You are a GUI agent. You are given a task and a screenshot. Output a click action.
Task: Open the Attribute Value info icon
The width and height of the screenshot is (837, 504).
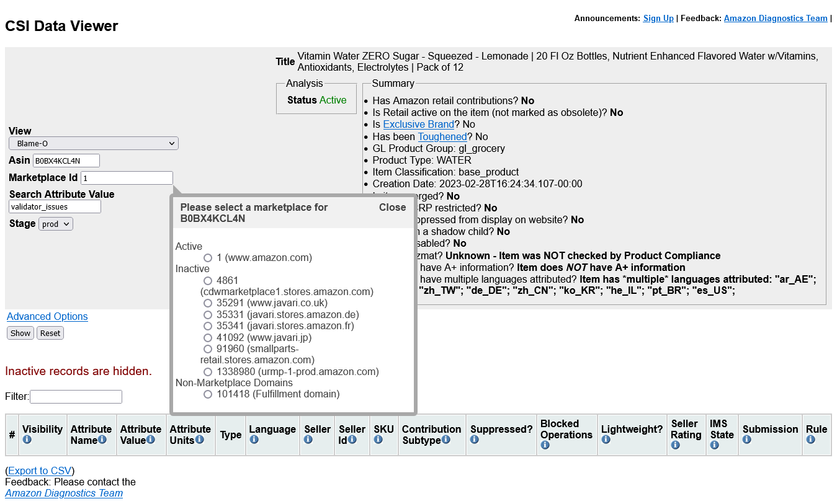pos(150,440)
